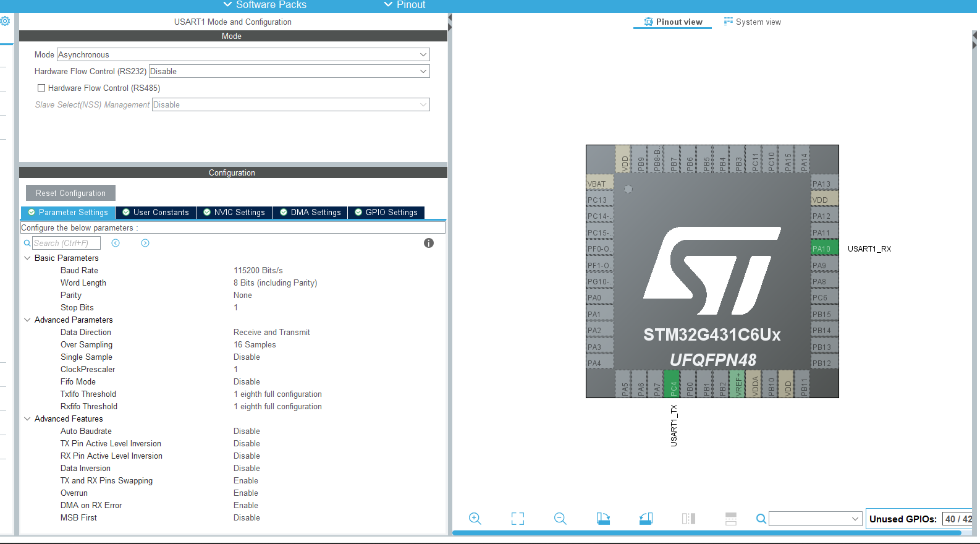Click Data Direction value Receive and Transmit
The height and width of the screenshot is (544, 980).
click(x=272, y=332)
